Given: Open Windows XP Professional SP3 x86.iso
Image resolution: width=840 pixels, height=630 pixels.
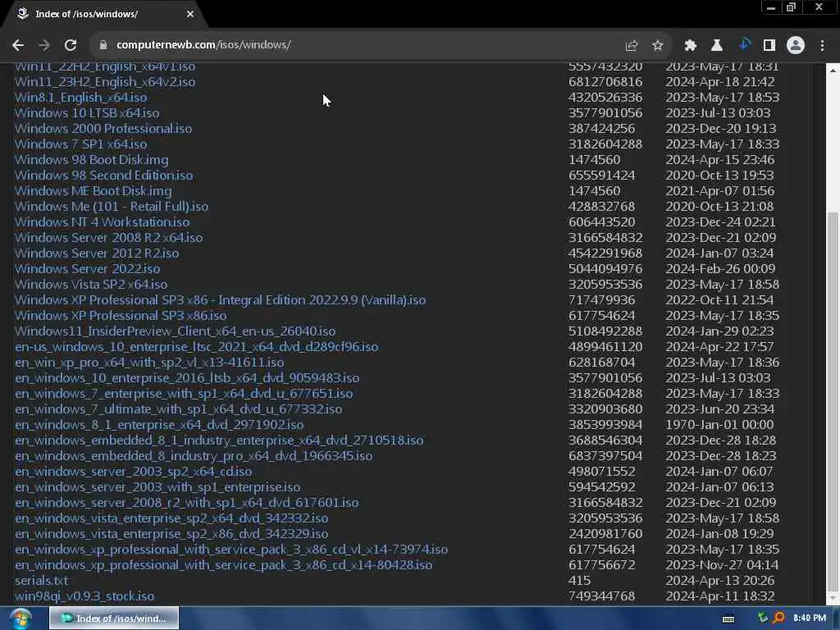Looking at the screenshot, I should point(121,316).
